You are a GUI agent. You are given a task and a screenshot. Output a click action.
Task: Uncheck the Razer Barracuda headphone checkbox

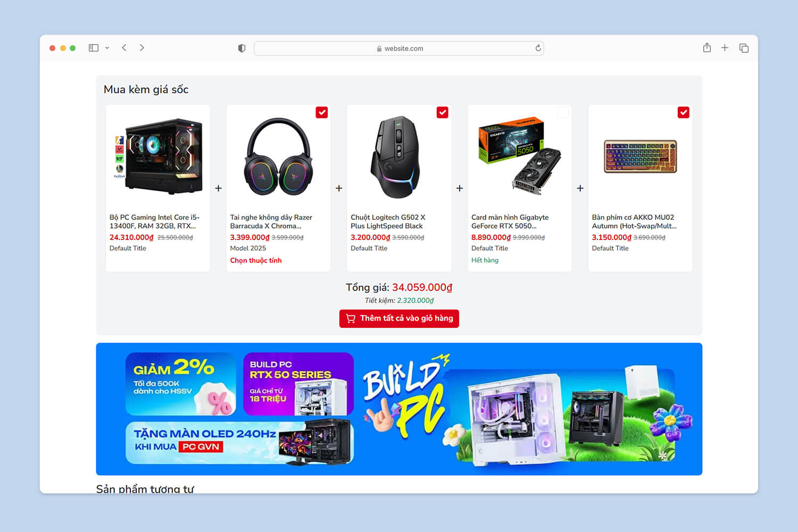click(322, 112)
